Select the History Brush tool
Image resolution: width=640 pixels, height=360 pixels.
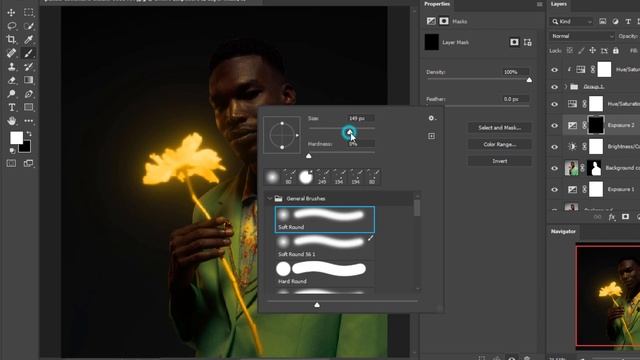29,67
